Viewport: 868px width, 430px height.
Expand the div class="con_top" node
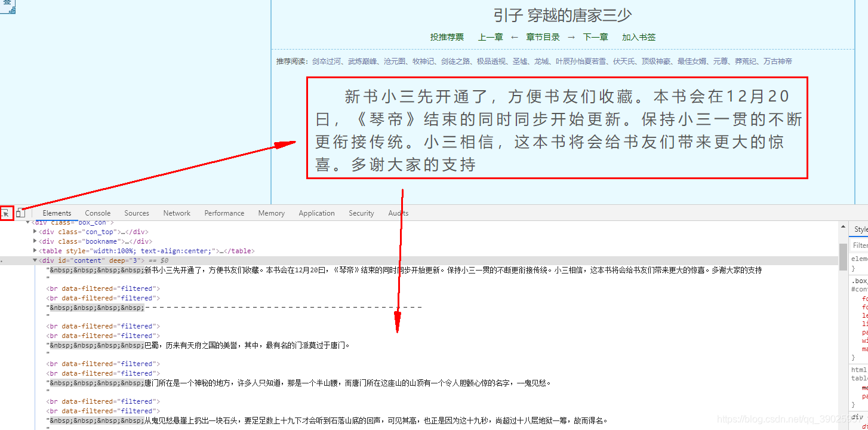click(35, 232)
